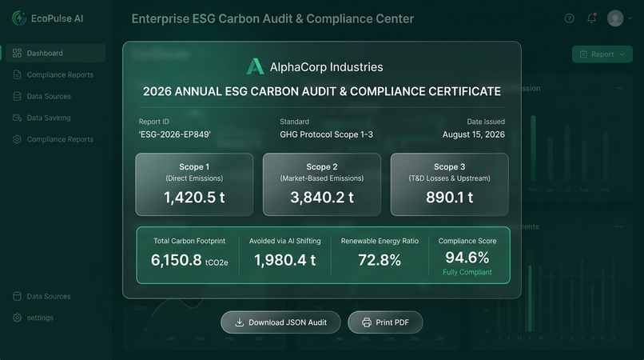Screen dimensions: 644x360
Task: Click the user profile avatar
Action: tap(615, 18)
